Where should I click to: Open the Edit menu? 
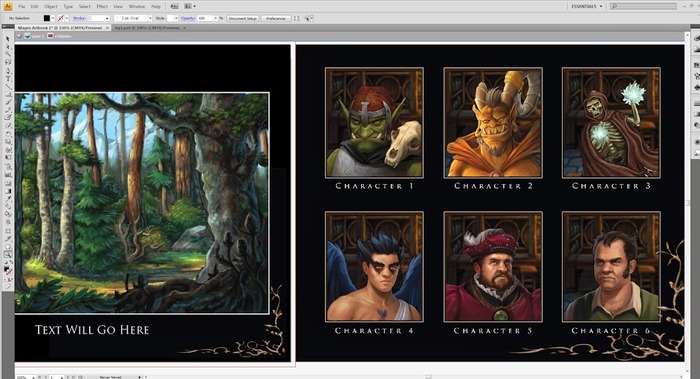click(34, 7)
